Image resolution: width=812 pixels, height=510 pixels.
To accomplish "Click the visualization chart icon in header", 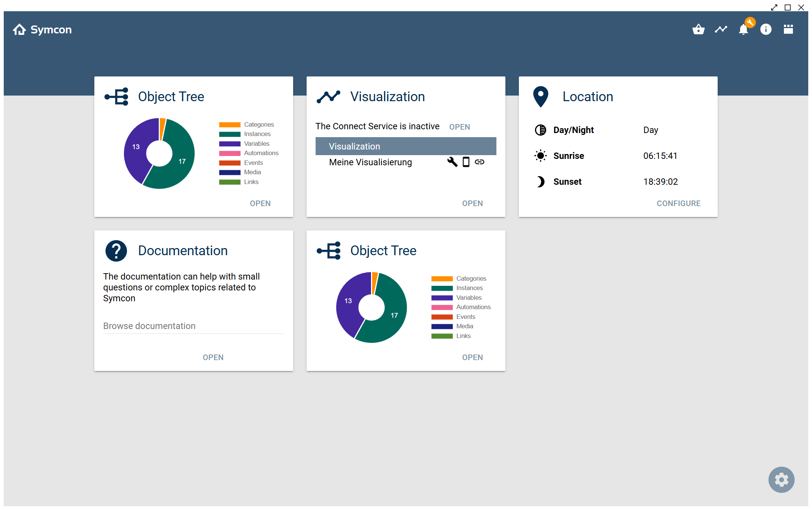I will [721, 29].
